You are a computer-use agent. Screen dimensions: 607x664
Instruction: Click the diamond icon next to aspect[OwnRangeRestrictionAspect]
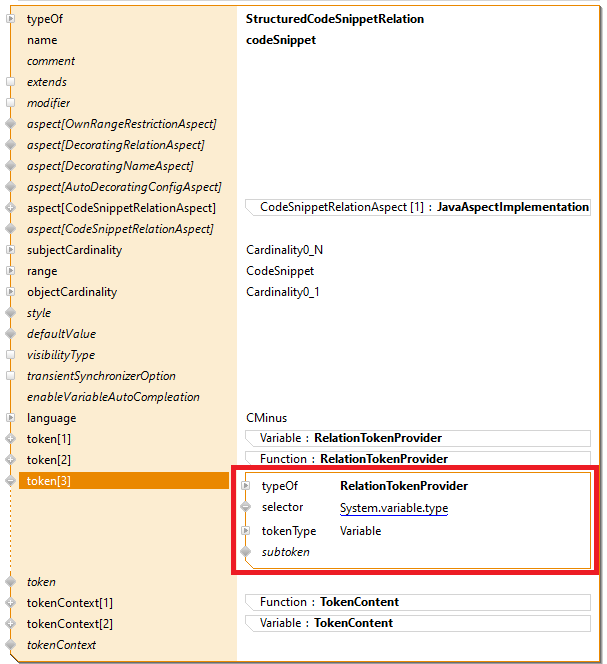11,124
